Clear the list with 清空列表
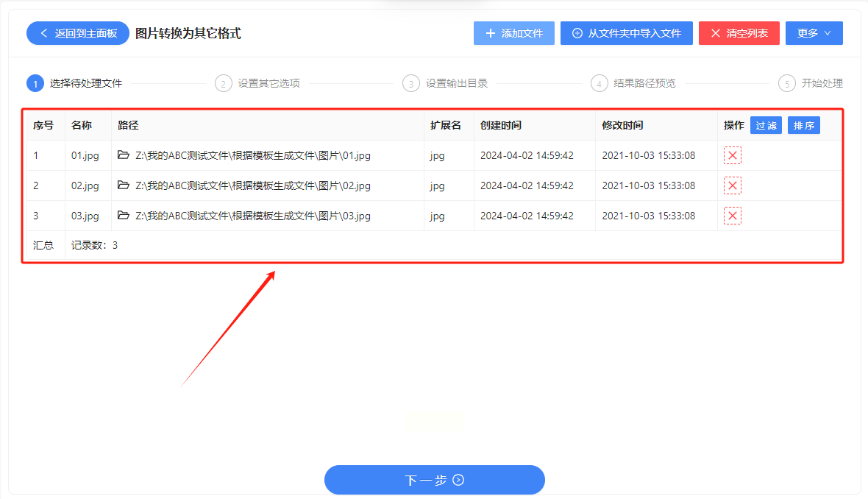 tap(739, 33)
